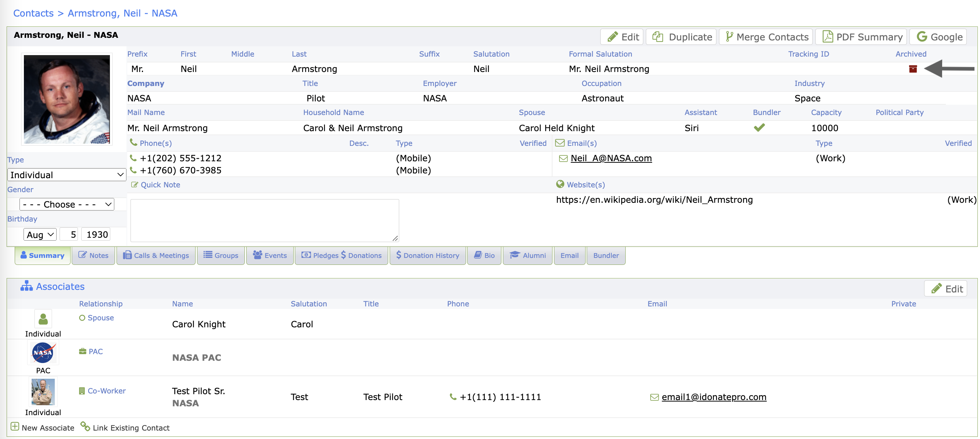980x439 pixels.
Task: Click the contact Edit button in header
Action: [x=622, y=37]
